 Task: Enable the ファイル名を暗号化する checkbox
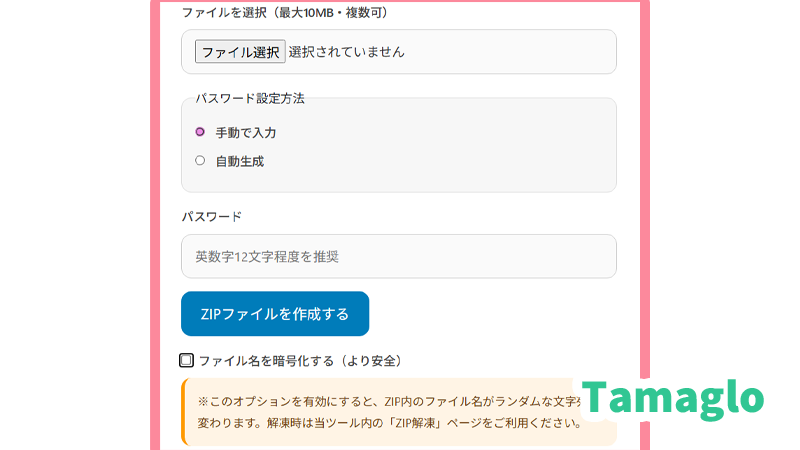187,360
